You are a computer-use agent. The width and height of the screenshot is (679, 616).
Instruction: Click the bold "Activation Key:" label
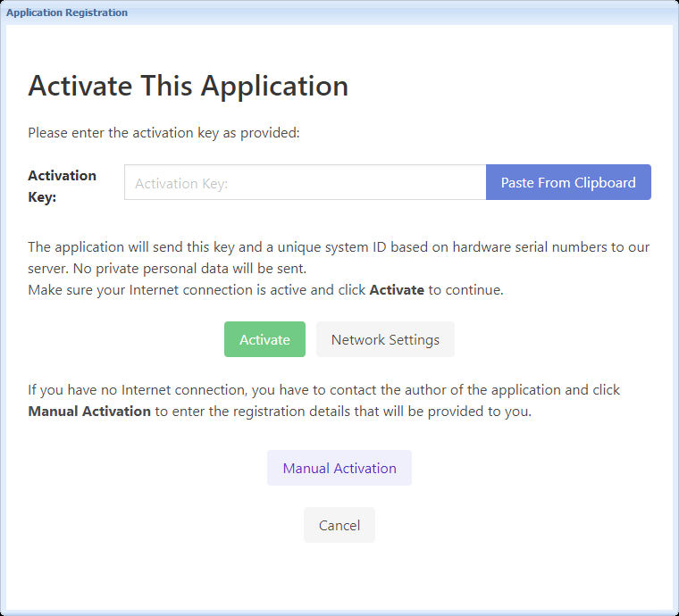[62, 186]
